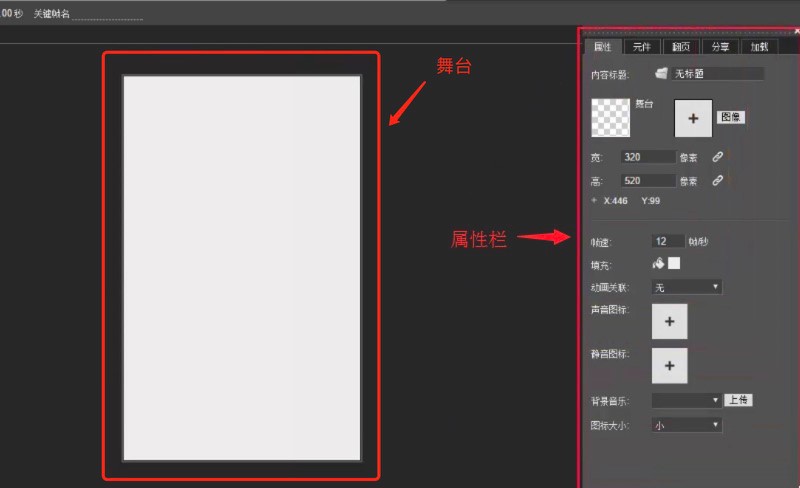The height and width of the screenshot is (488, 800).
Task: Select the checkered 舞台 thumbnail
Action: coord(611,117)
